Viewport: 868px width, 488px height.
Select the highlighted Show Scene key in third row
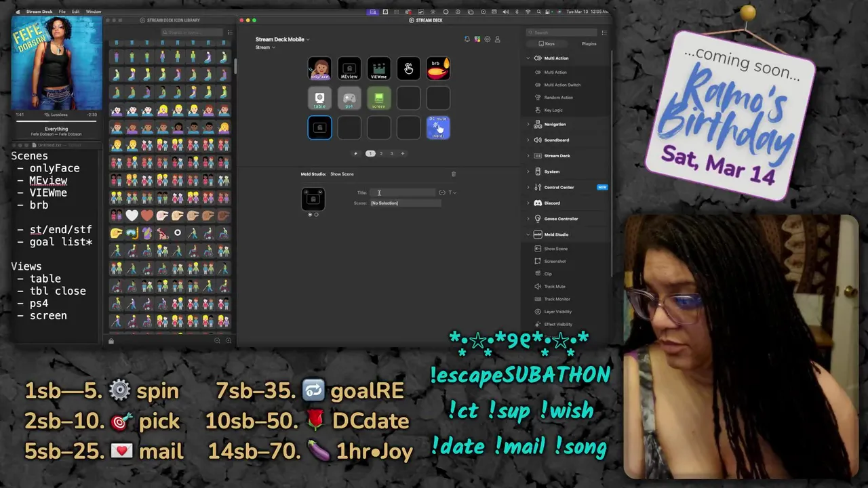click(x=319, y=127)
